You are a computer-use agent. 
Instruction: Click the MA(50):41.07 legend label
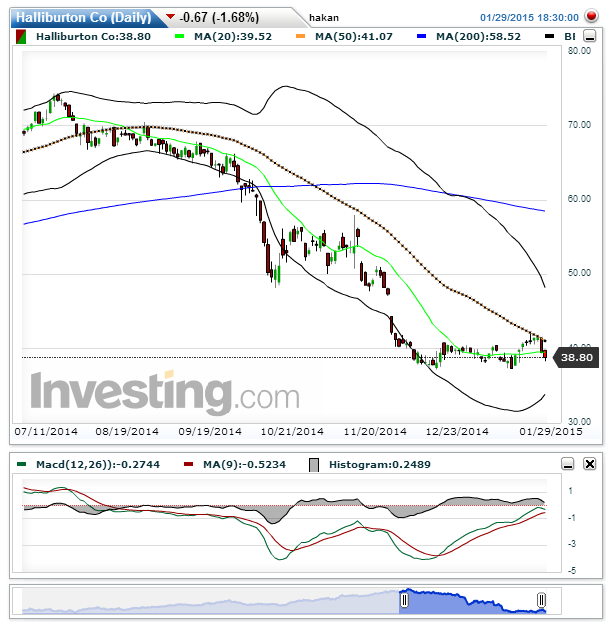pyautogui.click(x=354, y=37)
